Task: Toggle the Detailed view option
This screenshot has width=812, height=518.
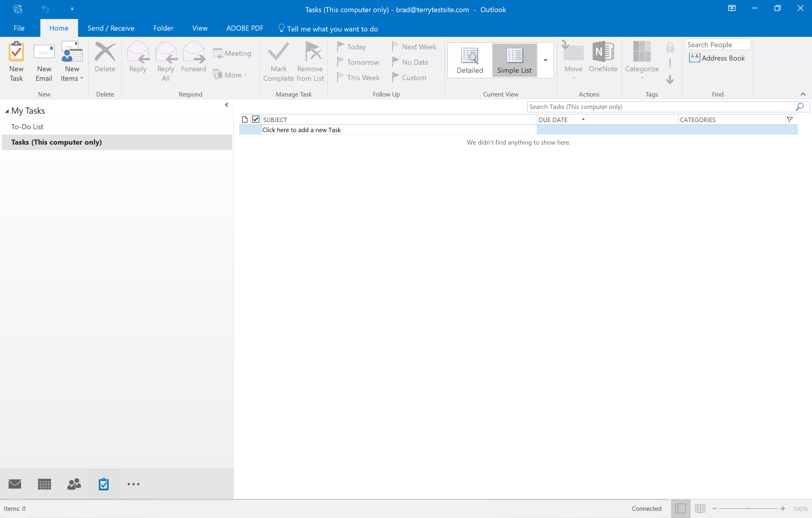Action: (470, 60)
